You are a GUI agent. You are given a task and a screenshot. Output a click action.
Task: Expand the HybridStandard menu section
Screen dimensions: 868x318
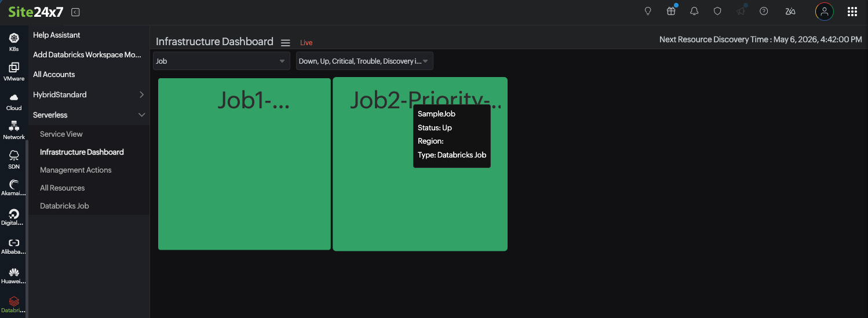pos(89,94)
